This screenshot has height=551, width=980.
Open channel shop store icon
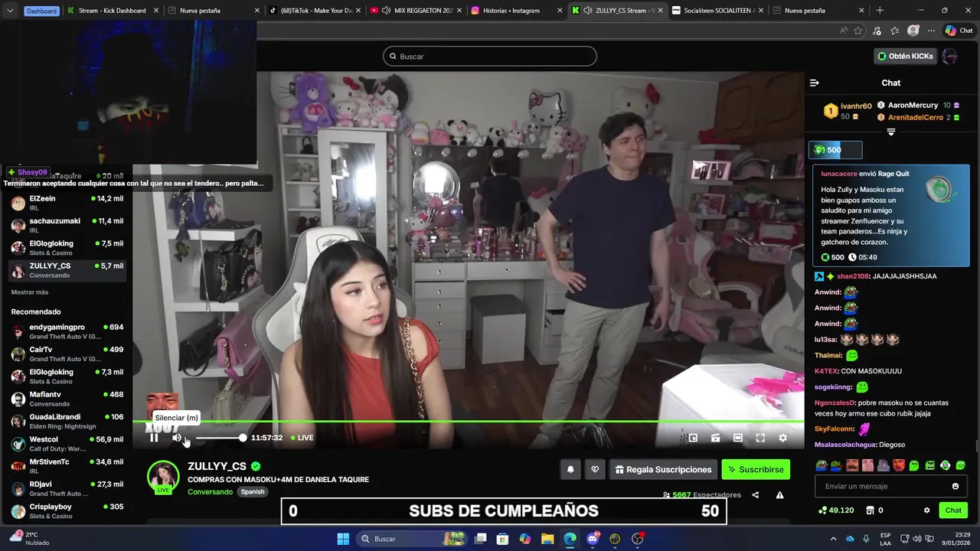point(870,510)
